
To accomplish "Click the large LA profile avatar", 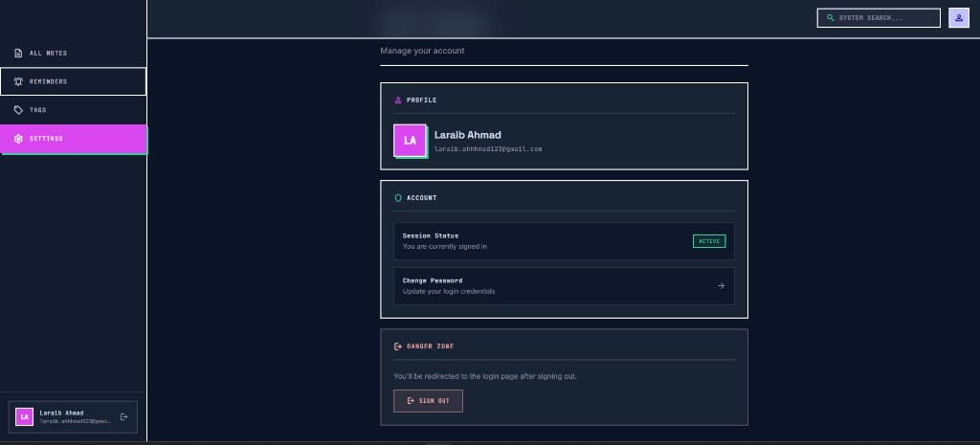I will tap(410, 141).
